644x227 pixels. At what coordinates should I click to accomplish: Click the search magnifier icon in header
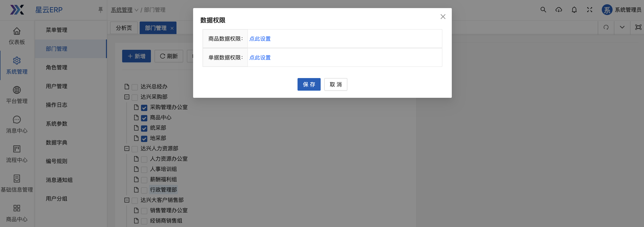point(543,10)
